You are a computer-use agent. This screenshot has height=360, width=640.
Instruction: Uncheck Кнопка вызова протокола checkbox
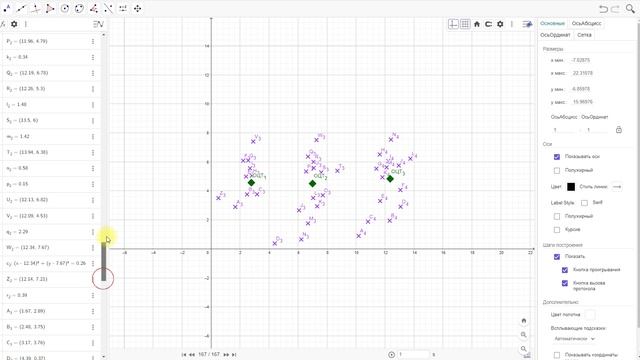click(x=565, y=283)
